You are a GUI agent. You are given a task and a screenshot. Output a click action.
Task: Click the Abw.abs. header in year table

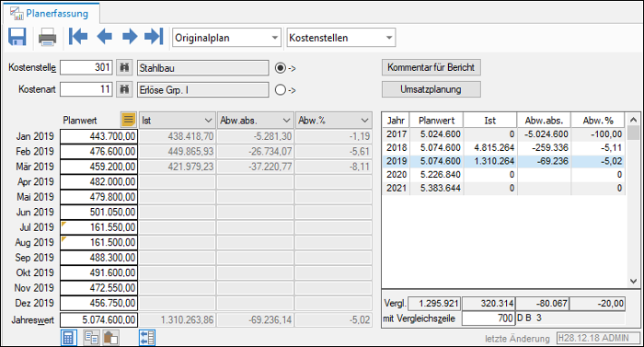[544, 121]
